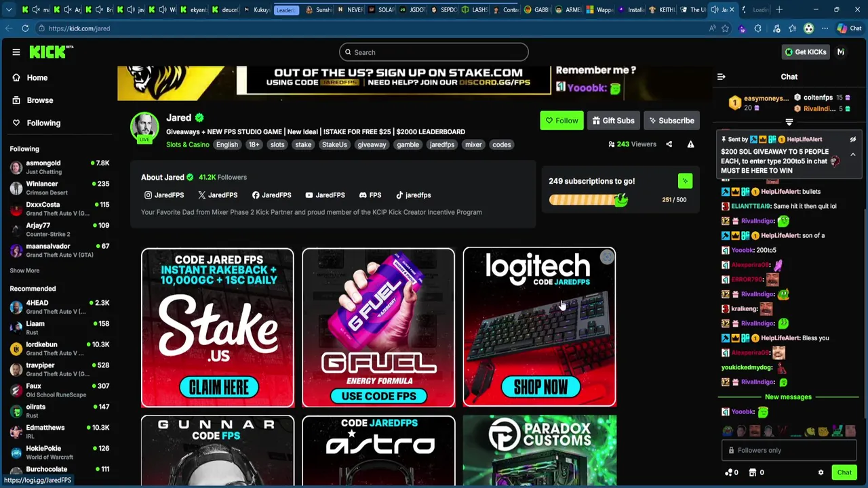
Task: Open jaredfps TikTok link
Action: [x=413, y=195]
